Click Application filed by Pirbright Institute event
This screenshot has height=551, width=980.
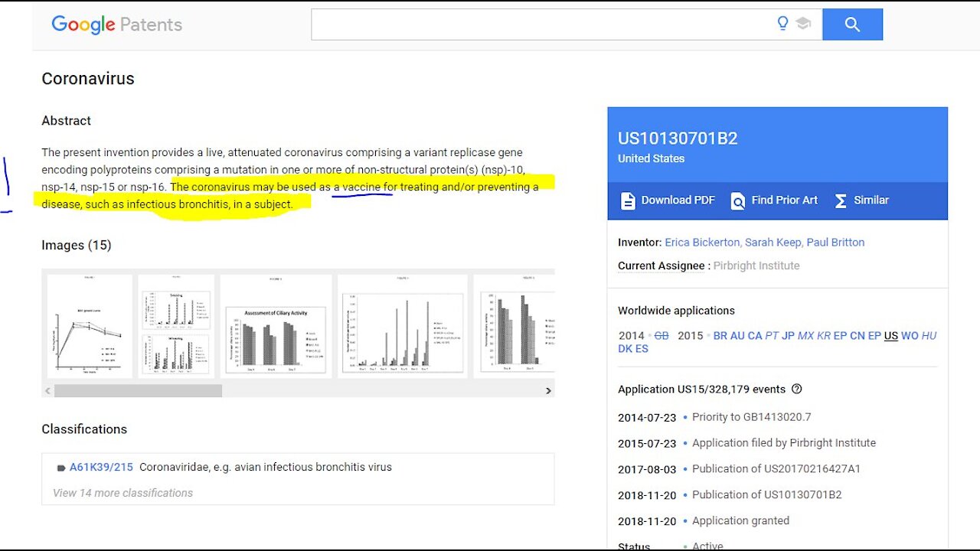784,443
